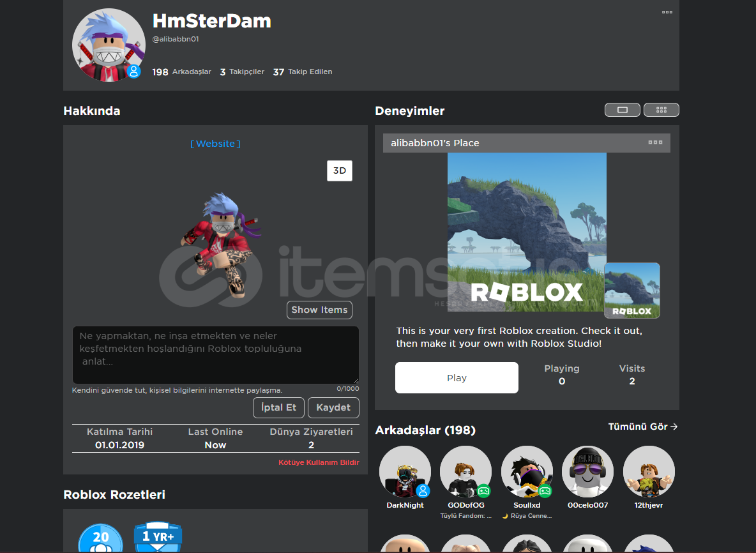This screenshot has width=756, height=553.
Task: Click the Rüya Cenne... status under Soulxd
Action: pos(527,516)
